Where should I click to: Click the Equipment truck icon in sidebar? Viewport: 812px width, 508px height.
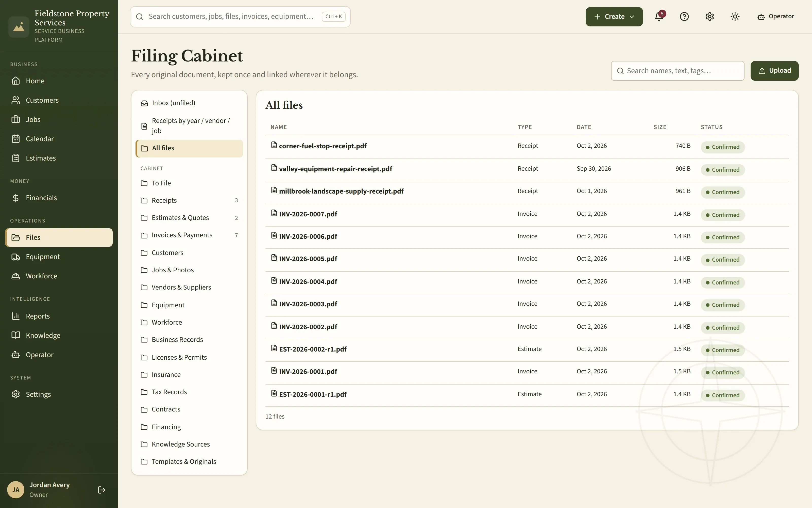click(16, 257)
